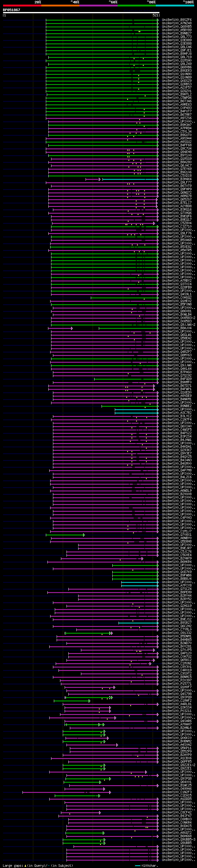This screenshot has width=197, height=868.
Task: Open hit UniRef100_A7NZ48
Action: pyautogui.click(x=177, y=23)
